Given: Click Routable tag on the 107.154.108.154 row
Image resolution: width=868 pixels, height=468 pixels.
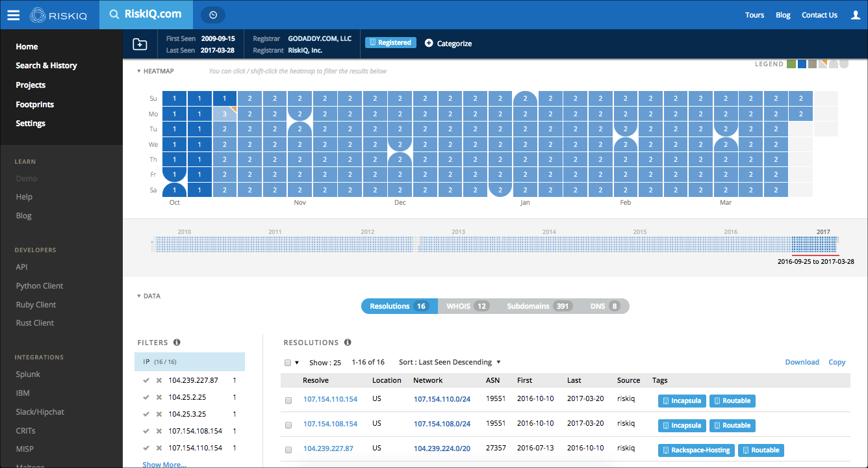Looking at the screenshot, I should click(732, 426).
